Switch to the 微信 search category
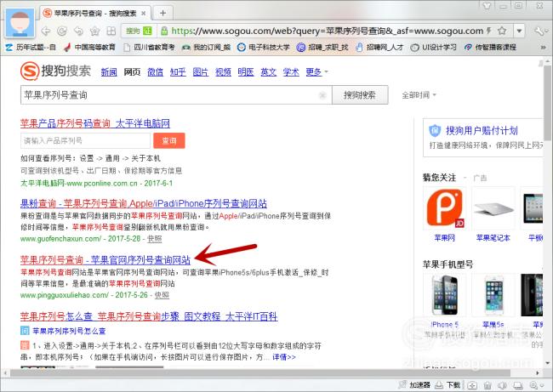The image size is (553, 392). tap(155, 72)
